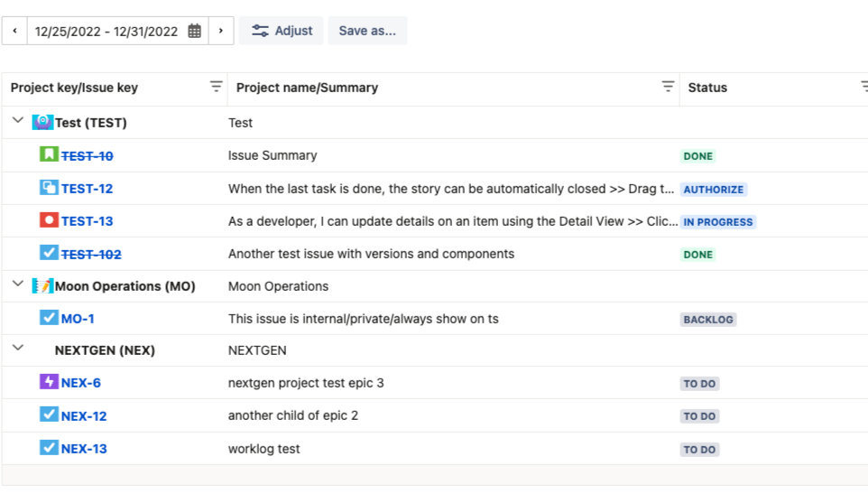Click the calendar icon in date range
Image resolution: width=868 pixels, height=494 pixels.
pos(195,31)
